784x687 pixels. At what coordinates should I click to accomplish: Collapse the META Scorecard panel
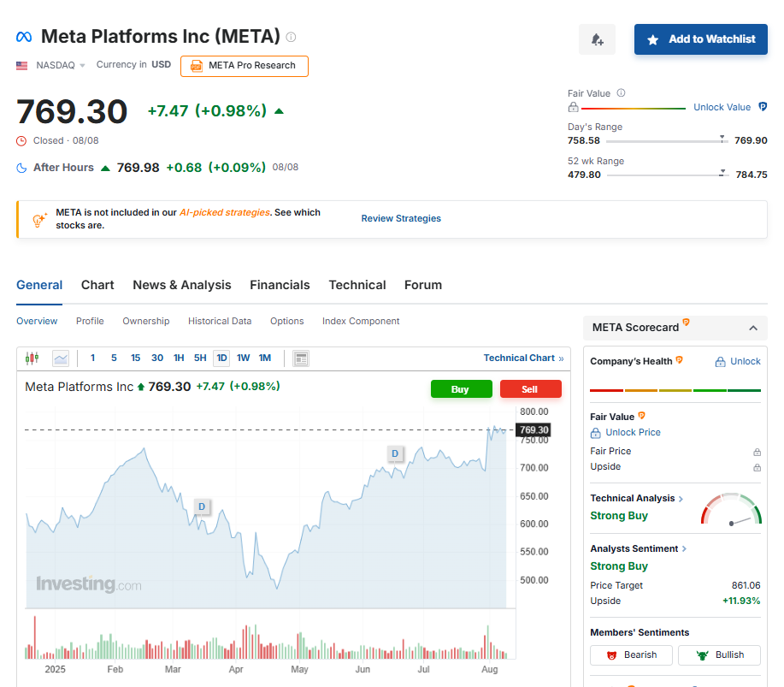pyautogui.click(x=753, y=329)
